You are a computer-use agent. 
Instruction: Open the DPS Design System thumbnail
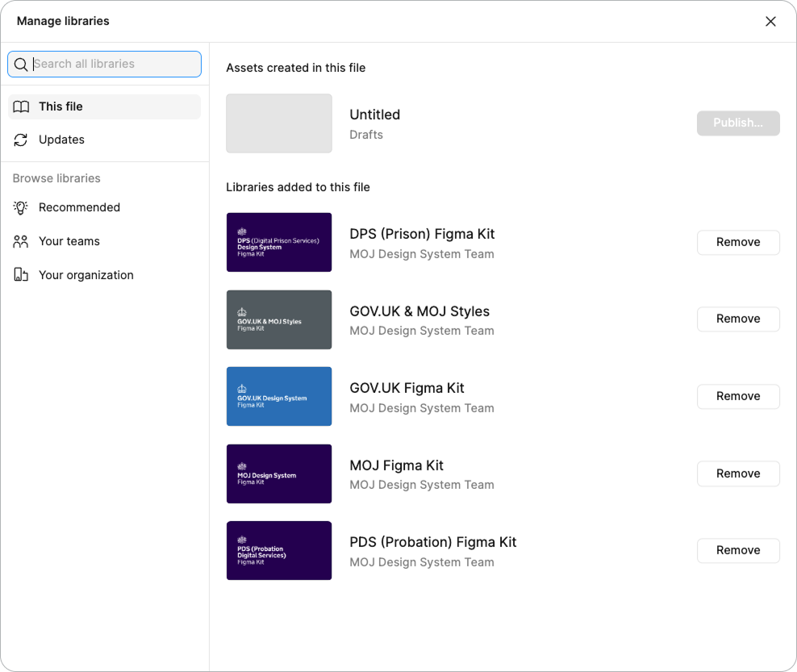[x=279, y=243]
